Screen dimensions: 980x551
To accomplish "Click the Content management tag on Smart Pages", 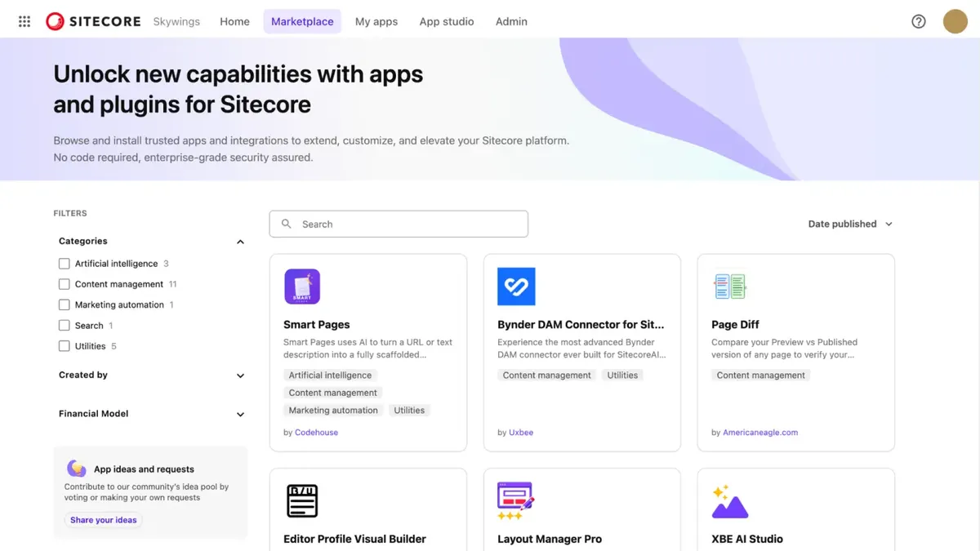I will [x=333, y=393].
